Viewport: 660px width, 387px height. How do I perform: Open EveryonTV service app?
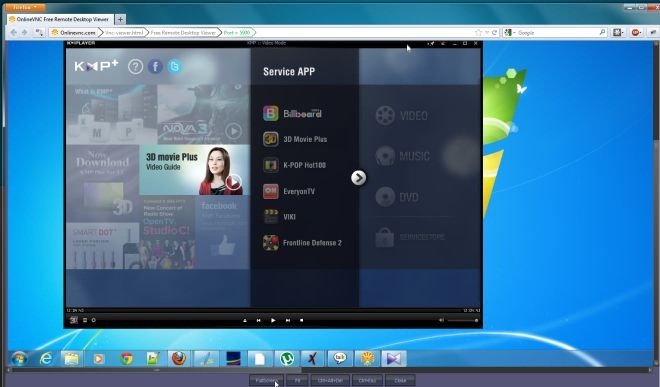click(289, 191)
